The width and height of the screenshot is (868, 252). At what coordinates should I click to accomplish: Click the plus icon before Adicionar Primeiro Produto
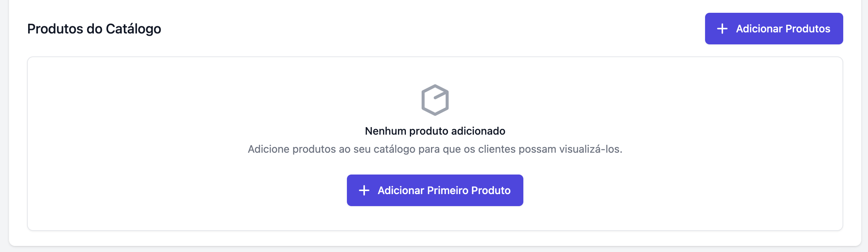click(x=364, y=190)
